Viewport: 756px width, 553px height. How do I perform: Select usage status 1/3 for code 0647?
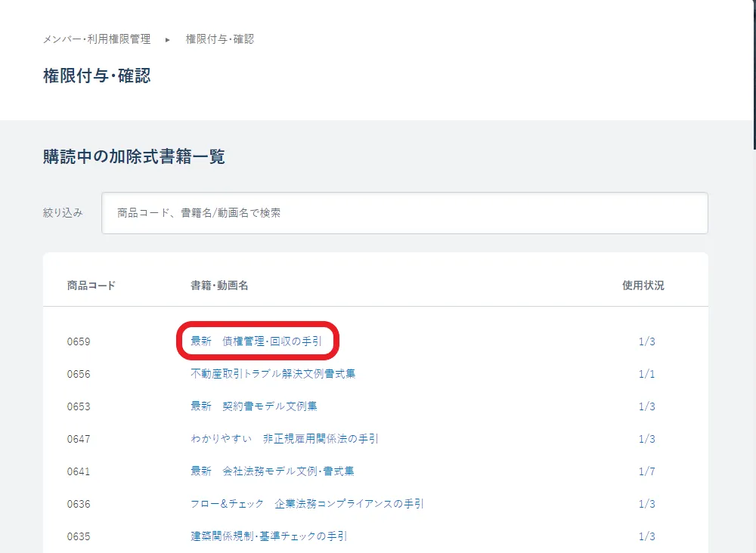click(646, 439)
